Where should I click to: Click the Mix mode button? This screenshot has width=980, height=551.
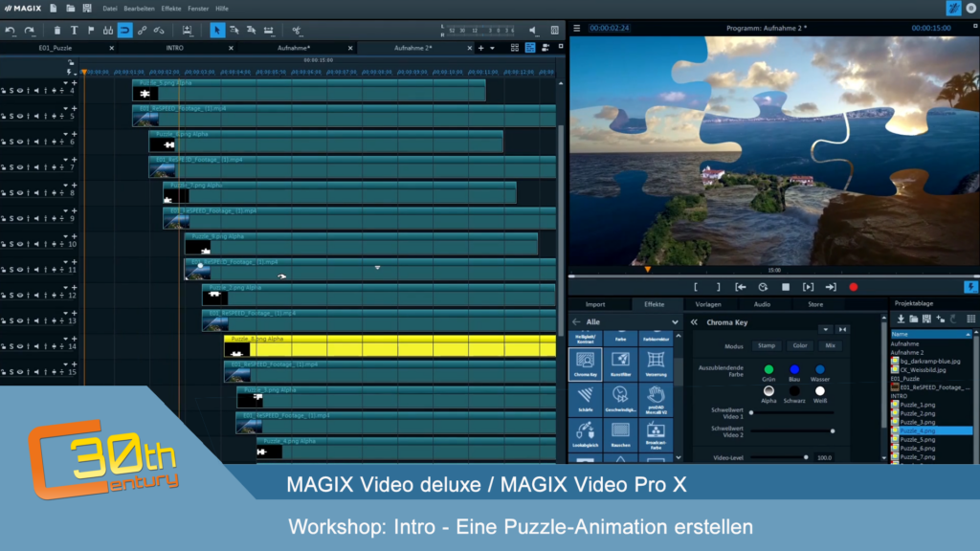[830, 345]
